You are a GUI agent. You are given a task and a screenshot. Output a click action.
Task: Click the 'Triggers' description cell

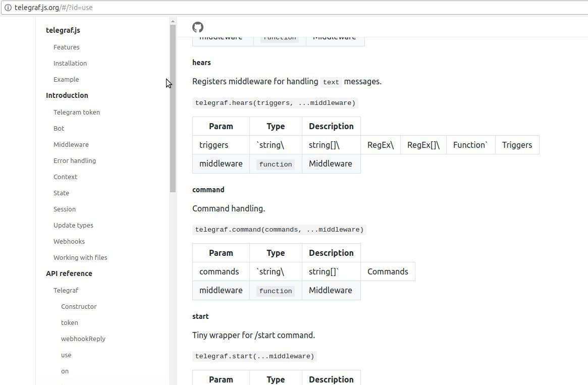pos(517,145)
